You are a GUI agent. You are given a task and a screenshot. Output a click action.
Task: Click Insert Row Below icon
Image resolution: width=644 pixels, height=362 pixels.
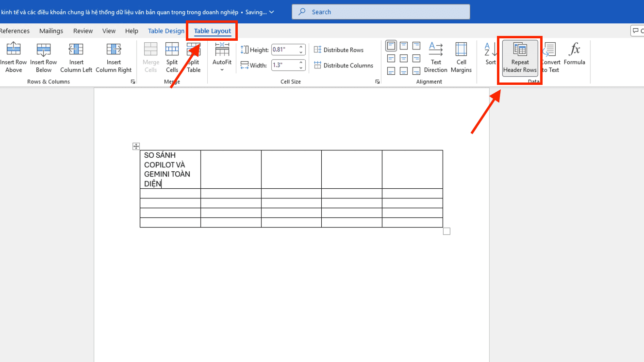[x=44, y=49]
